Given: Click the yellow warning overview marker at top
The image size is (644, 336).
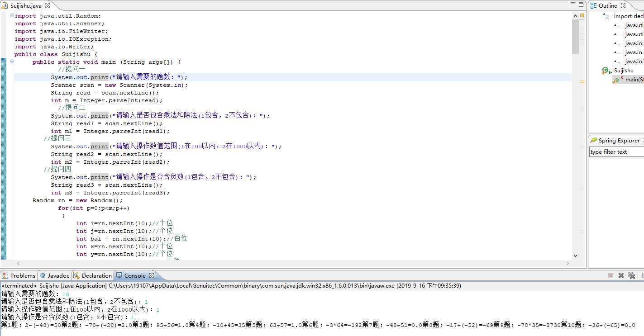Looking at the screenshot, I should (x=582, y=16).
